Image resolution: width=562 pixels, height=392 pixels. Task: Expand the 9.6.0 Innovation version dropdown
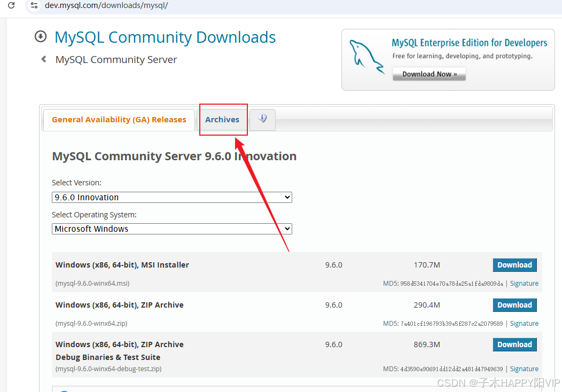pyautogui.click(x=172, y=198)
